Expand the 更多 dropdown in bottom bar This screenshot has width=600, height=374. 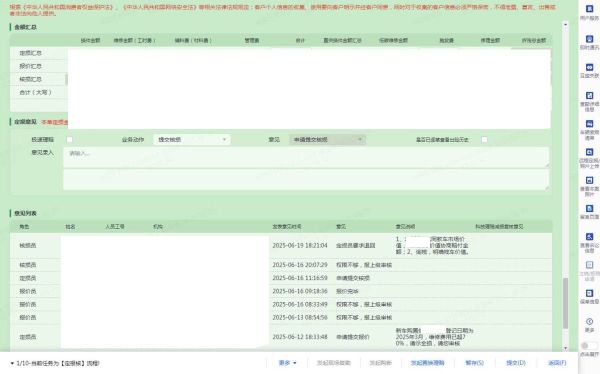[287, 363]
